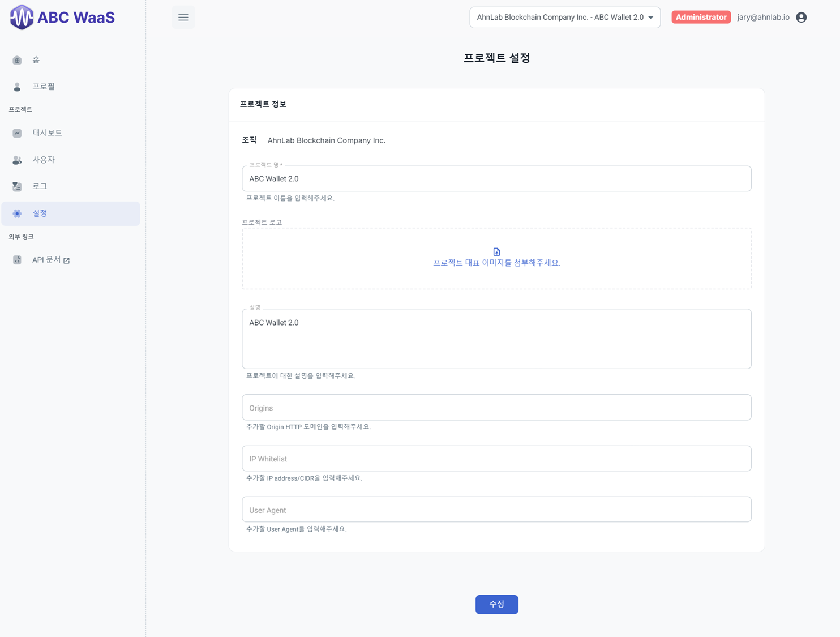The height and width of the screenshot is (637, 840).
Task: Open 사용자 menu item
Action: coord(71,160)
